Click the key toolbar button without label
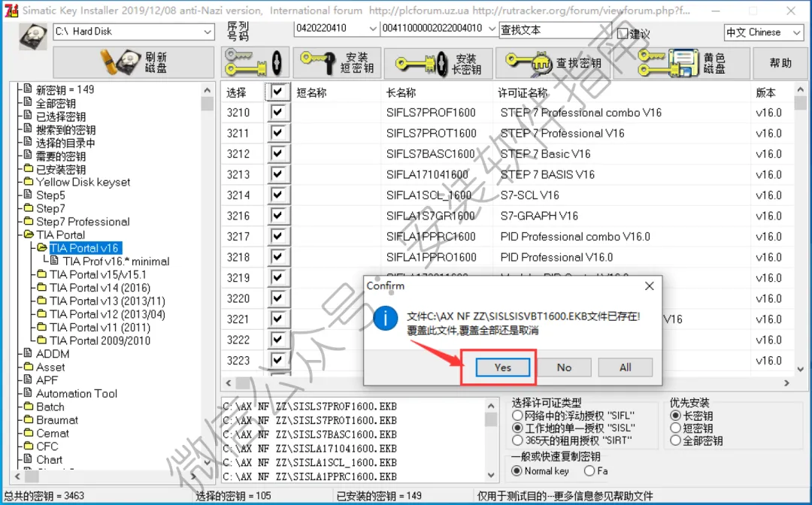Screen dimensions: 812x505 (x=255, y=62)
